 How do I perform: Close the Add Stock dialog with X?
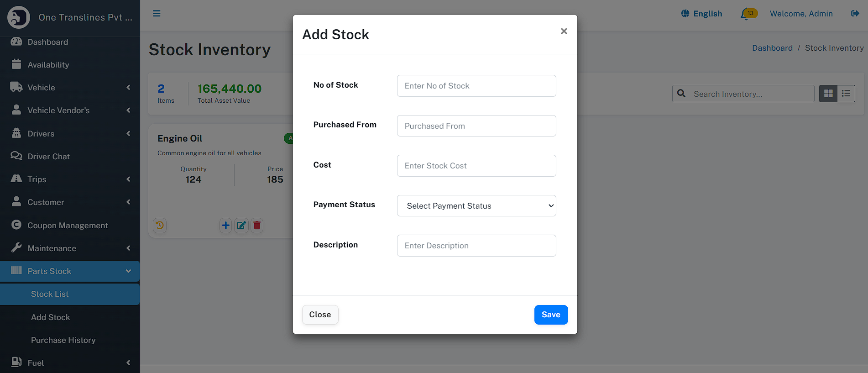564,31
